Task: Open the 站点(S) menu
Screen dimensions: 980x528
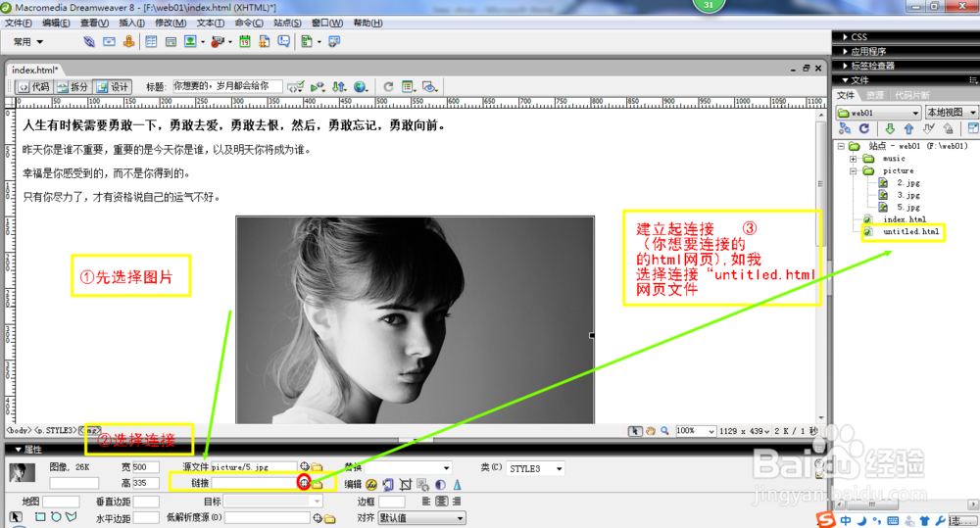Action: pos(287,24)
